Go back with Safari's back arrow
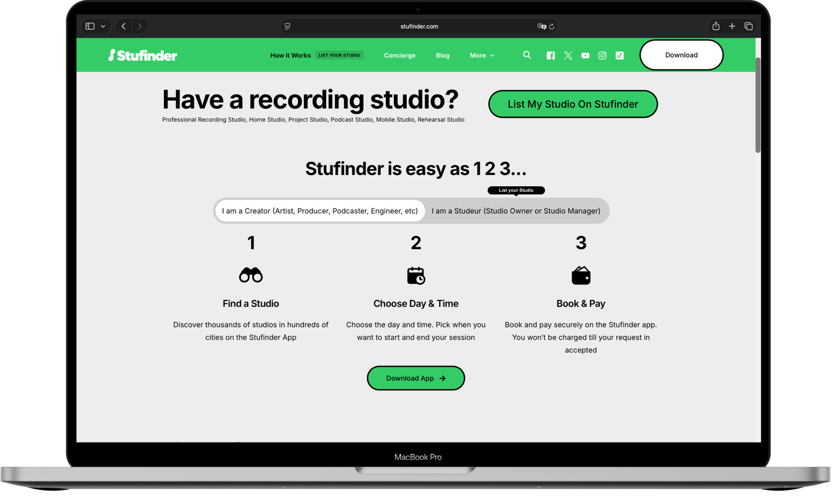 (x=123, y=26)
